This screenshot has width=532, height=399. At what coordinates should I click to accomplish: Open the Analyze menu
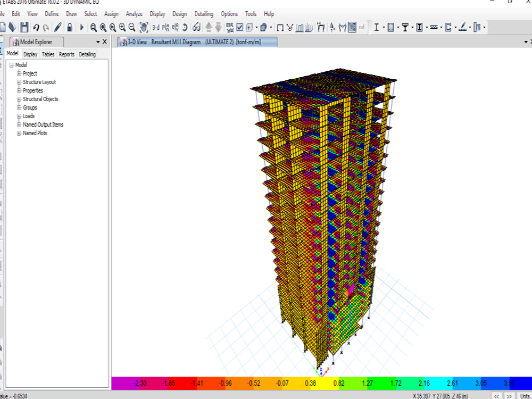[134, 14]
